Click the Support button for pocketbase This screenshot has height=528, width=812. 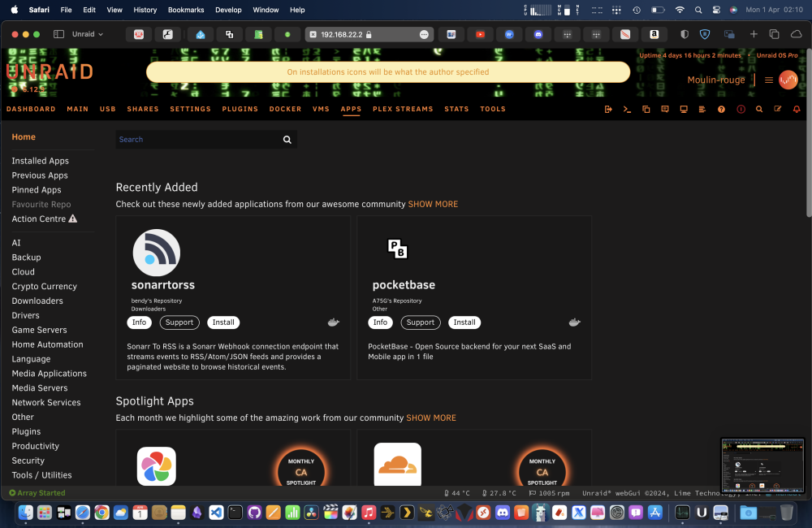(421, 322)
